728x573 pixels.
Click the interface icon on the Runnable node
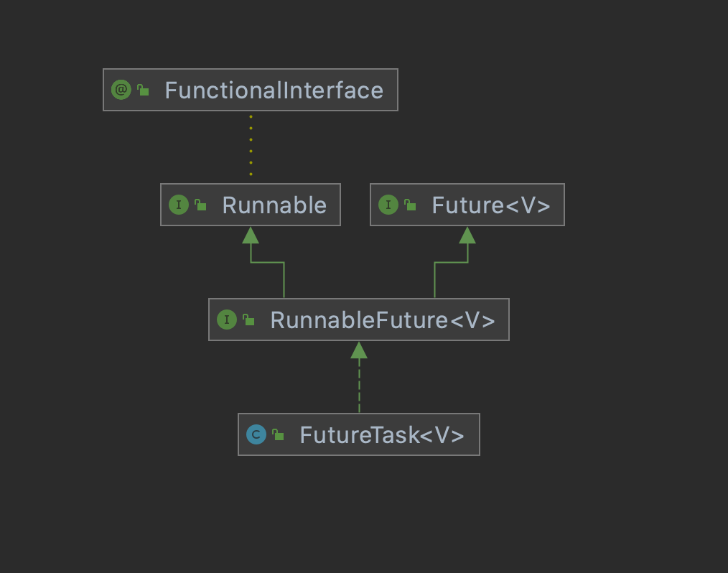pyautogui.click(x=178, y=205)
